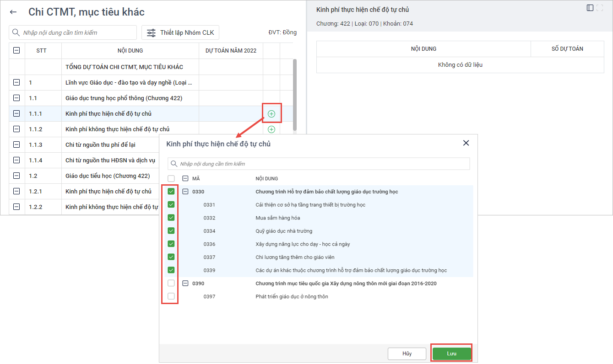
Task: Collapse all rows using table header toggle
Action: [17, 50]
